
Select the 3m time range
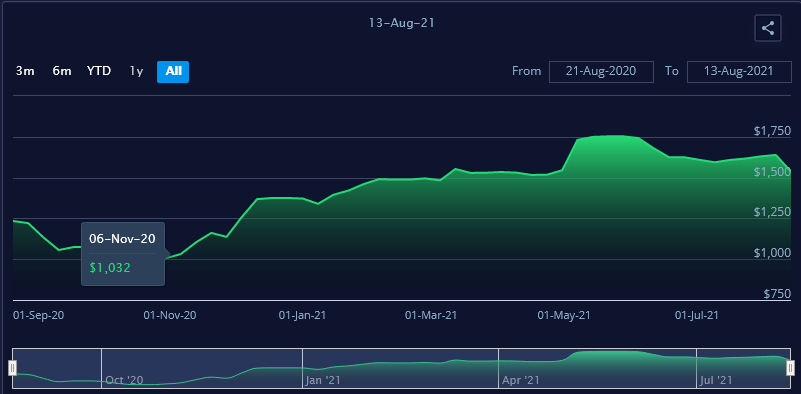pyautogui.click(x=25, y=72)
